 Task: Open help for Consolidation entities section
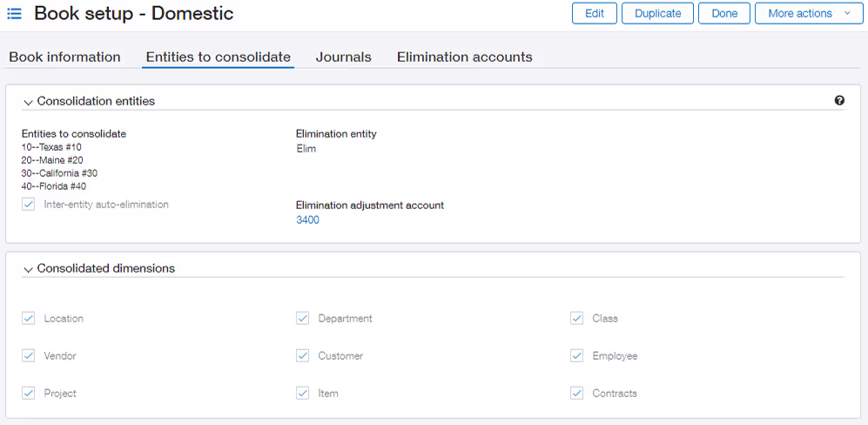click(x=839, y=100)
